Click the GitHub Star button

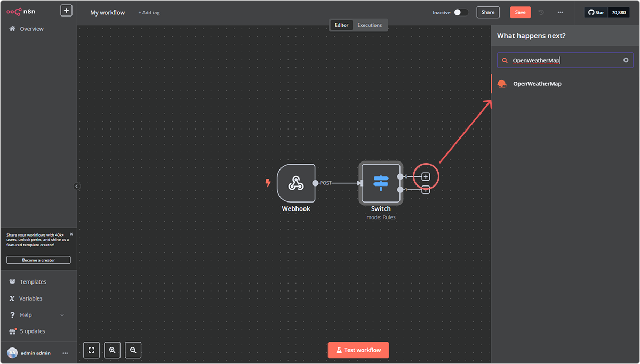point(596,12)
